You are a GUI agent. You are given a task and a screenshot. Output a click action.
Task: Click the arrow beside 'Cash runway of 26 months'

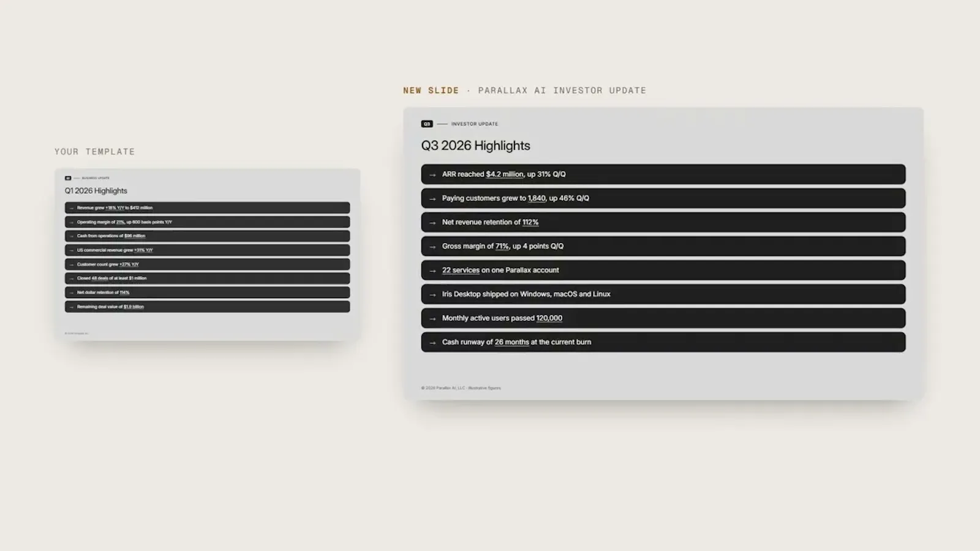pyautogui.click(x=432, y=342)
